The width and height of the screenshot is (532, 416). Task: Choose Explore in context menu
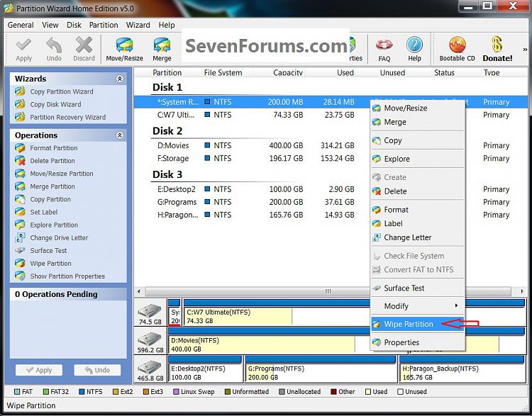[x=417, y=159]
